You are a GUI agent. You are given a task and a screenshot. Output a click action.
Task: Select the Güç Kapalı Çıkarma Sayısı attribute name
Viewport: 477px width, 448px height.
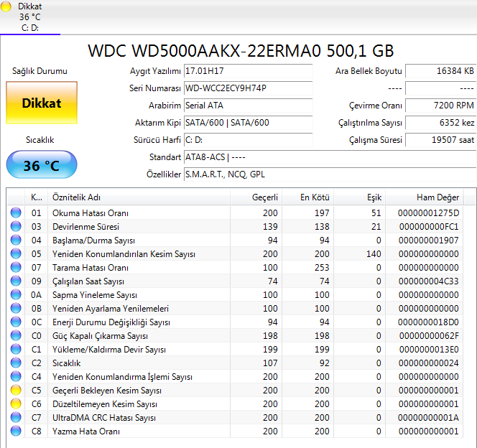[100, 336]
